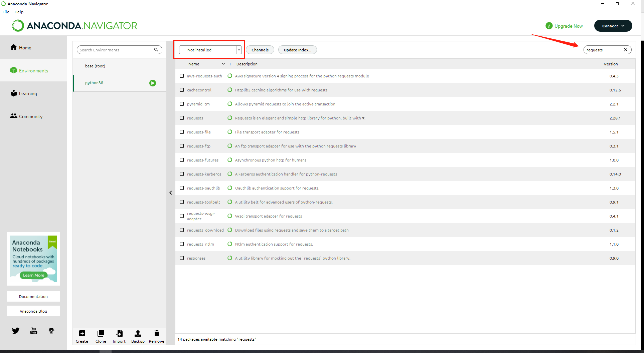Check the cachecontrol package checkbox
Image resolution: width=644 pixels, height=353 pixels.
tap(182, 90)
